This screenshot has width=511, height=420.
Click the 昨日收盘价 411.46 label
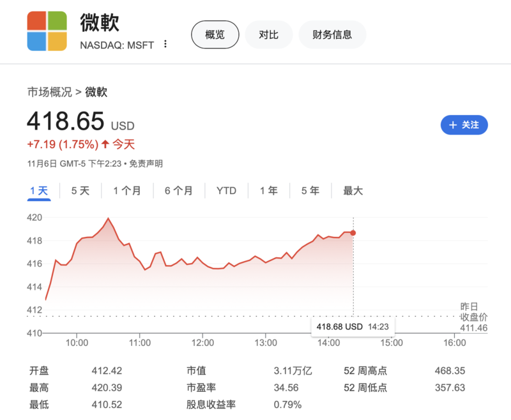point(473,317)
